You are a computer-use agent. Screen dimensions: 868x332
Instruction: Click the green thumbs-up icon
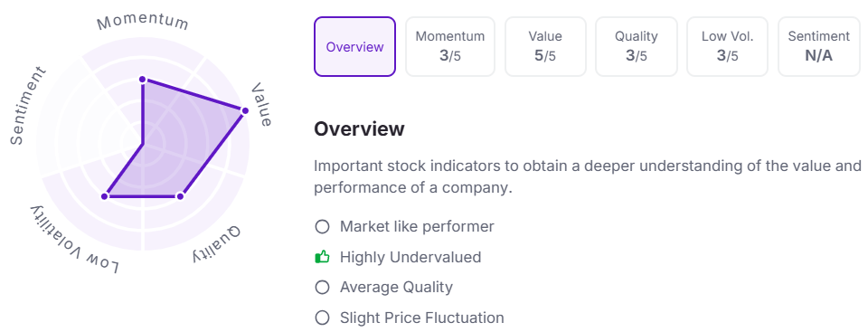tap(322, 257)
